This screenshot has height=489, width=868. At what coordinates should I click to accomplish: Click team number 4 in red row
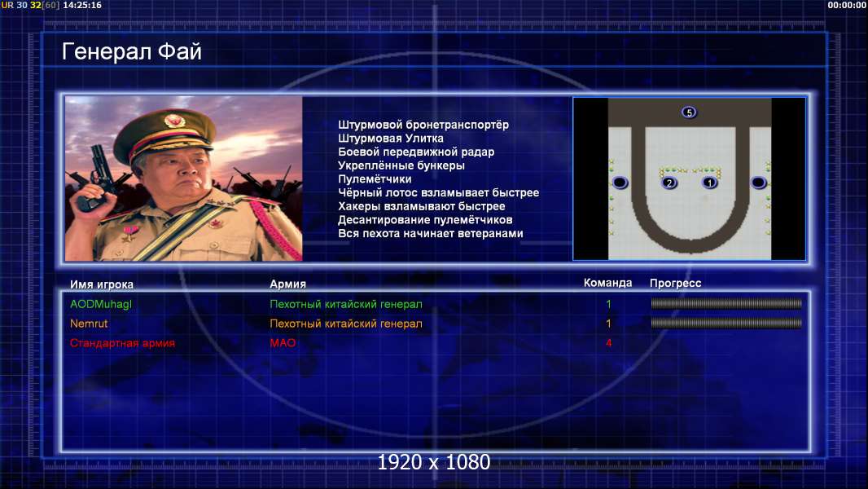click(608, 343)
